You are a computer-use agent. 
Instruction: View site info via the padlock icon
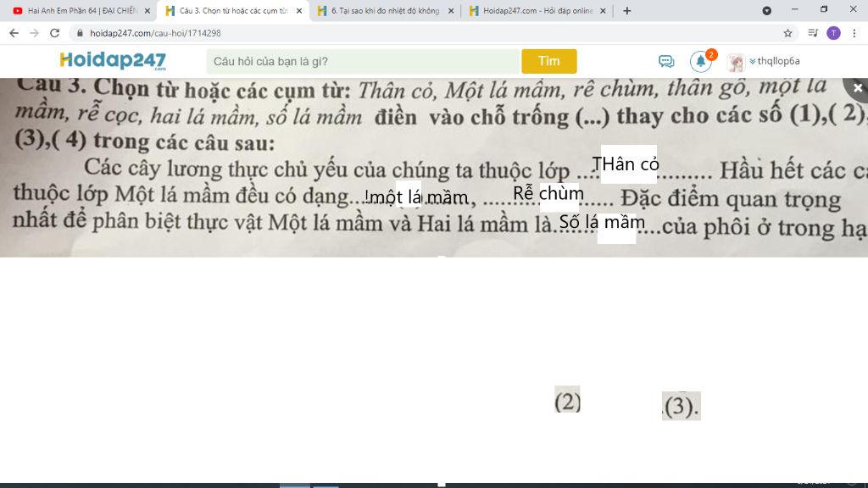pos(80,33)
